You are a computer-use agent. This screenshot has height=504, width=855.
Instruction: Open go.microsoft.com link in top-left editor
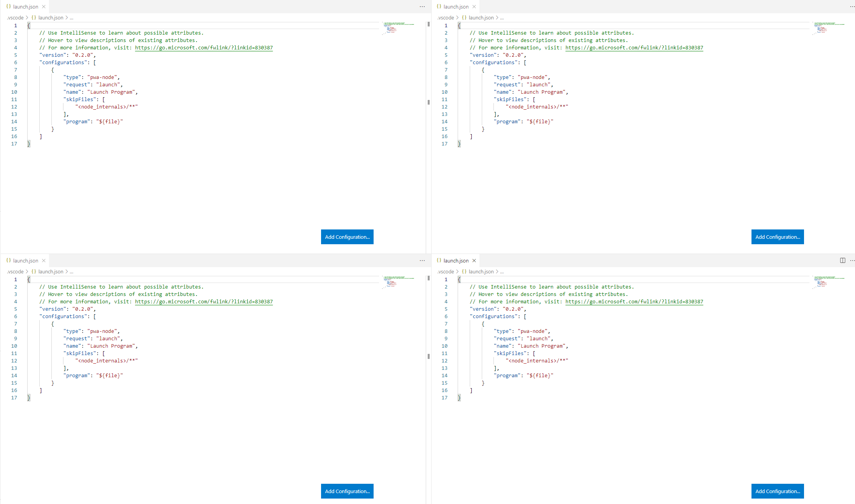tap(204, 48)
